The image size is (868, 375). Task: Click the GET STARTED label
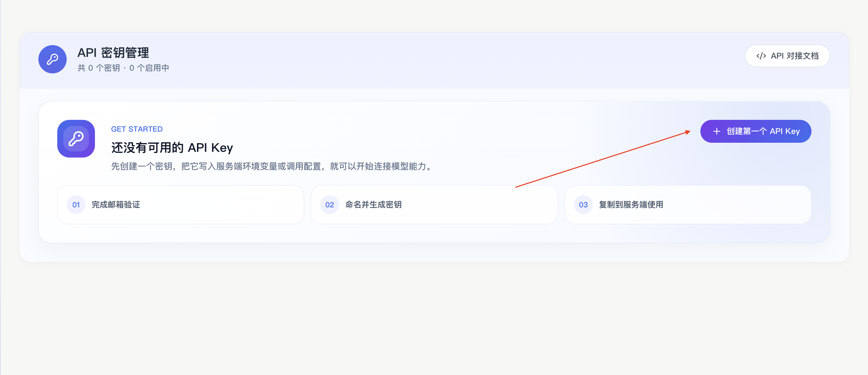point(137,129)
